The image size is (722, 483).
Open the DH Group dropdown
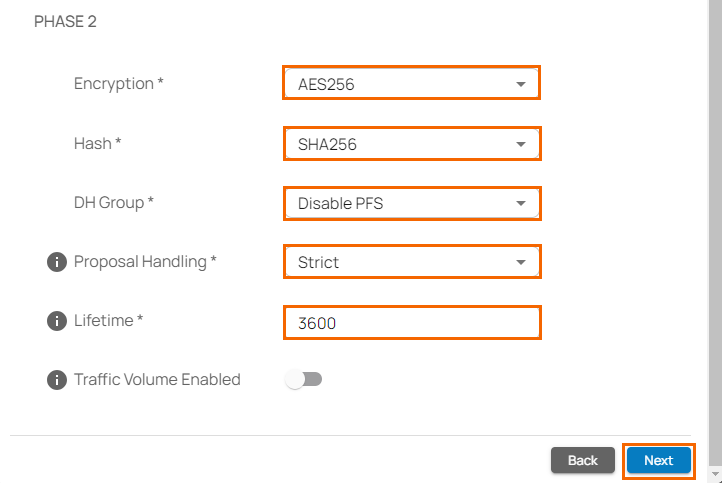coord(411,204)
